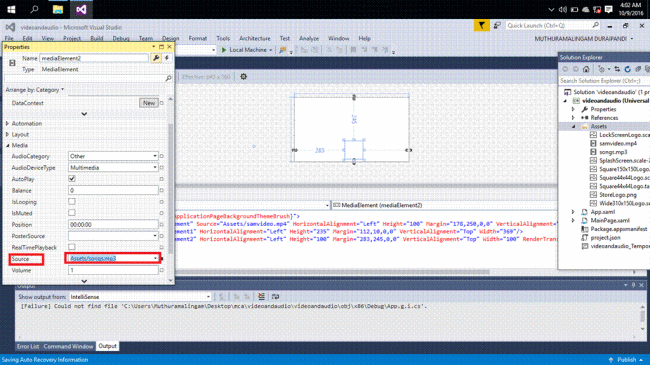Toggle the AutoPlay checkbox

coord(72,179)
